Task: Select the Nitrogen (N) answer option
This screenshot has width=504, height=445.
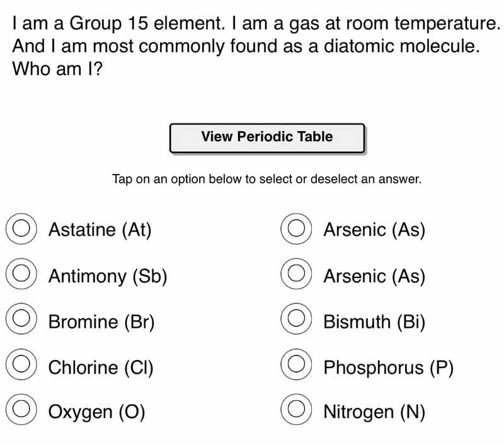Action: [295, 413]
